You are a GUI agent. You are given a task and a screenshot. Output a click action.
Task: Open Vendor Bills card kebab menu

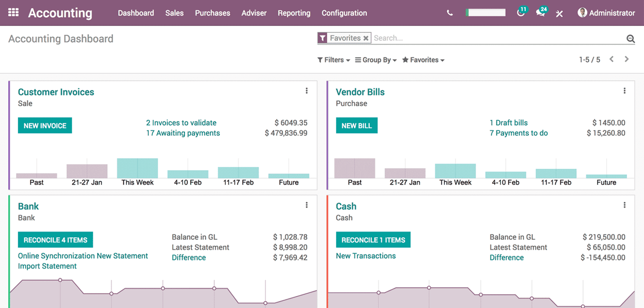point(624,91)
